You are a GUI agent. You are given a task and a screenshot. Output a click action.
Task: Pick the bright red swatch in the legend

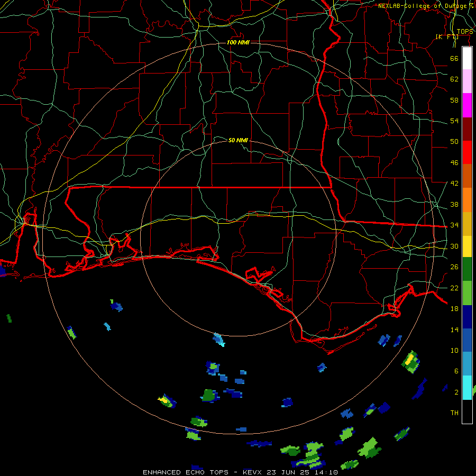click(467, 152)
